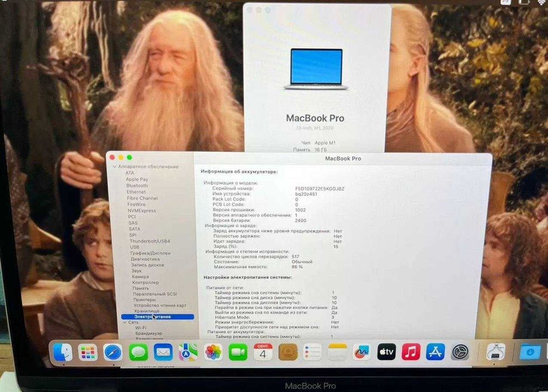
Task: Select Хранилище in the sidebar
Action: pyautogui.click(x=147, y=311)
